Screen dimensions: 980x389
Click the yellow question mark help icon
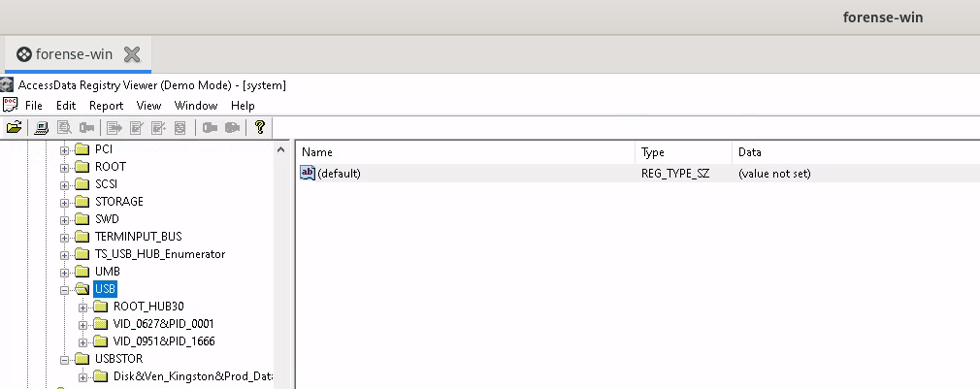point(260,128)
